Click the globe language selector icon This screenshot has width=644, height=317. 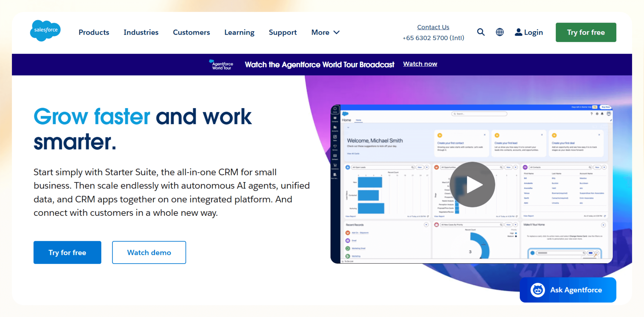[x=500, y=32]
